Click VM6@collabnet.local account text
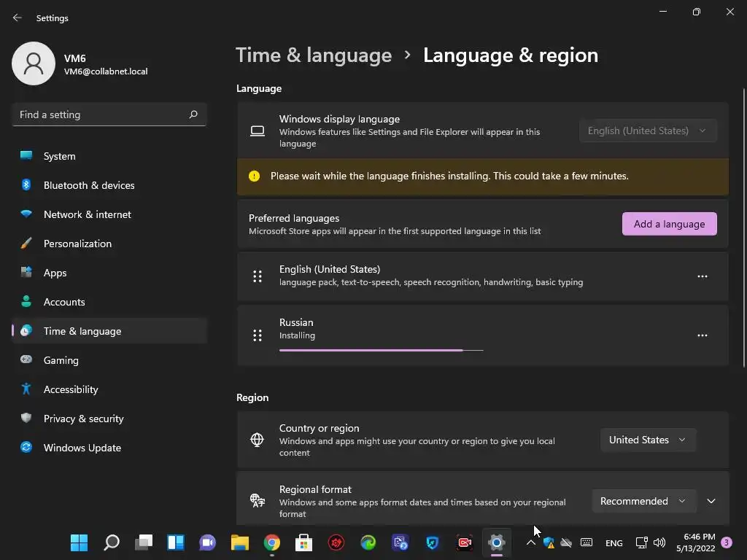This screenshot has width=747, height=560. click(x=106, y=71)
